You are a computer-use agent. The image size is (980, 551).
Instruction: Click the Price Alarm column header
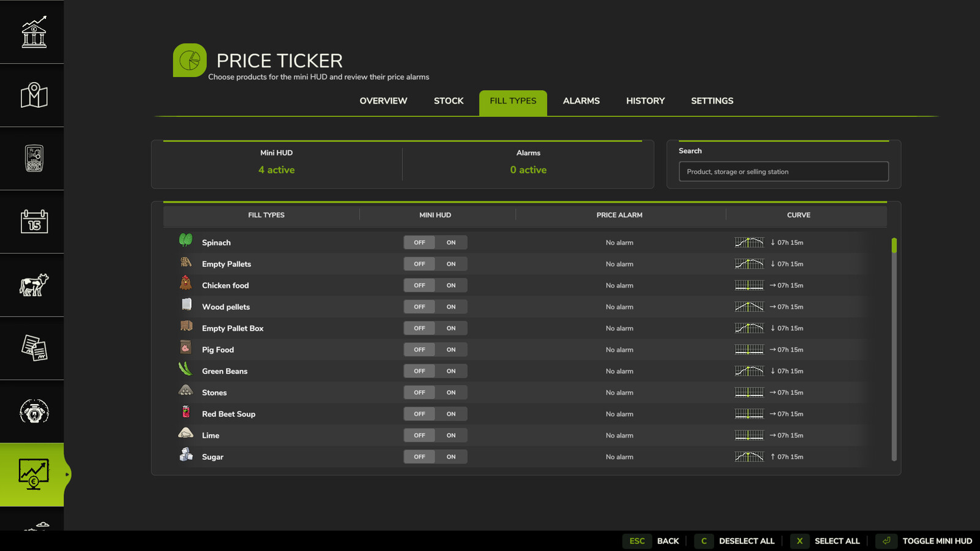pyautogui.click(x=620, y=215)
